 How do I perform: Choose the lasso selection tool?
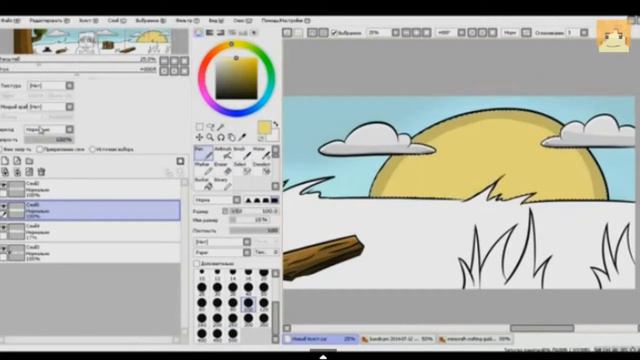coord(210,127)
